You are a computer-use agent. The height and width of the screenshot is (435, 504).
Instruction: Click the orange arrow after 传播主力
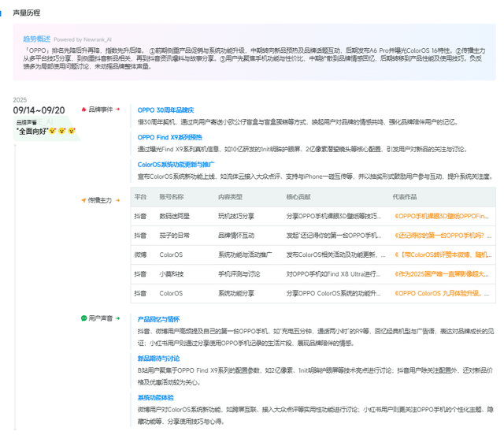point(117,200)
